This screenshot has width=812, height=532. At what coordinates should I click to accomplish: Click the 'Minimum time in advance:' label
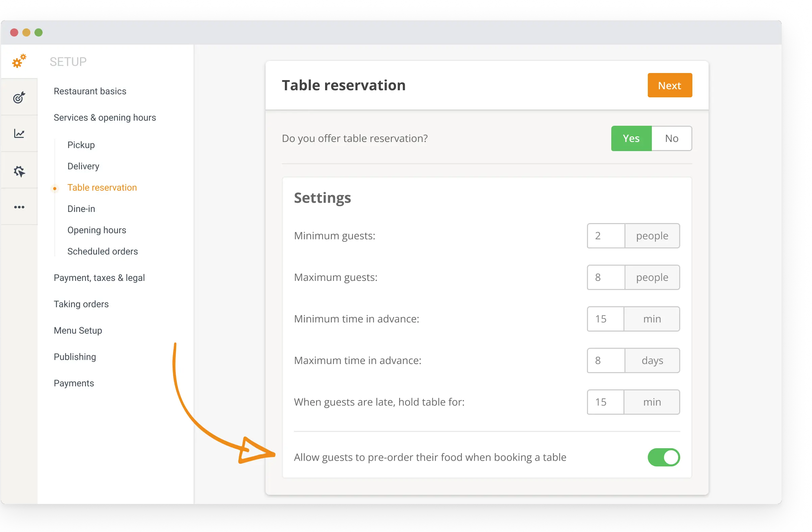[x=356, y=319]
